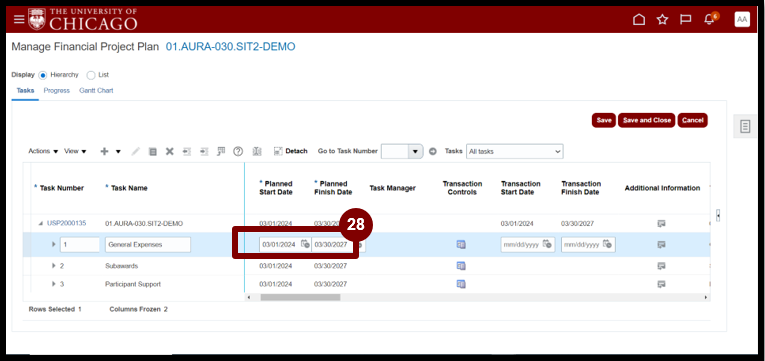Open the hamburger navigation menu
This screenshot has height=361, width=765.
pos(19,19)
